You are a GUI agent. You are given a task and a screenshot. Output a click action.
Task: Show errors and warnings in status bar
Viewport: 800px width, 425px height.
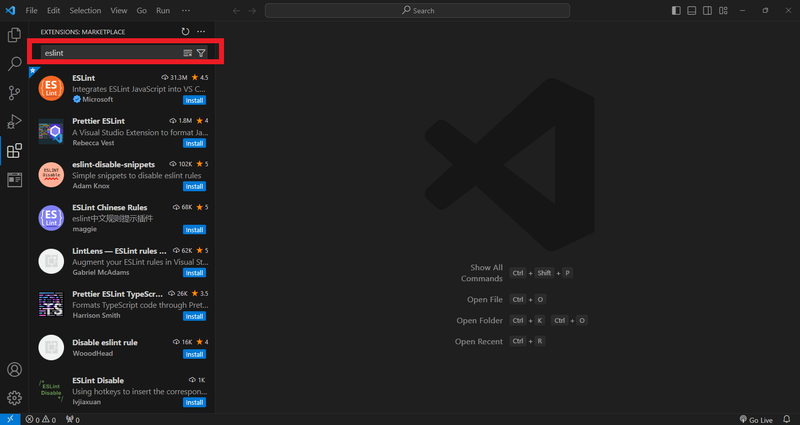coord(41,419)
